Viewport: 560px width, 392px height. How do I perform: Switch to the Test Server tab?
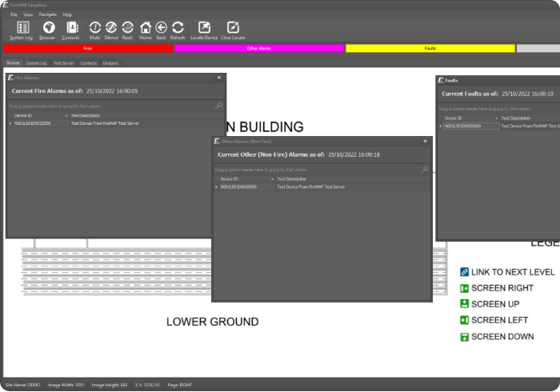pyautogui.click(x=63, y=62)
